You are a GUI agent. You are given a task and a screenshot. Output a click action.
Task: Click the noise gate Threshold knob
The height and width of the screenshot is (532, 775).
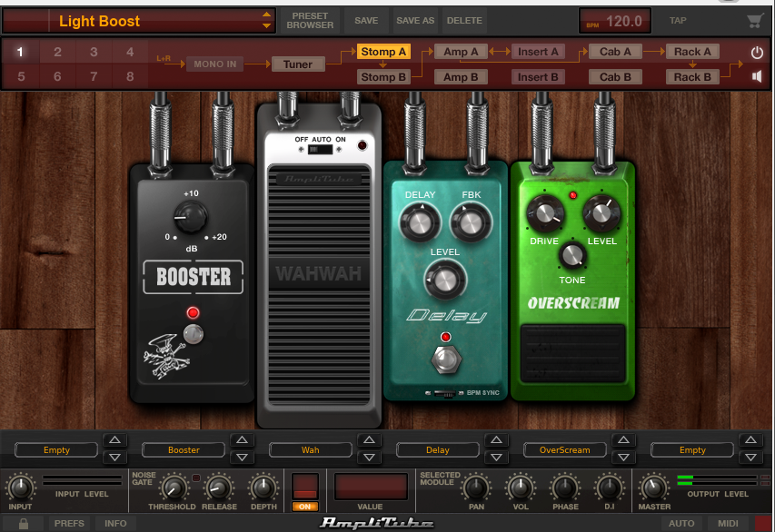[173, 488]
